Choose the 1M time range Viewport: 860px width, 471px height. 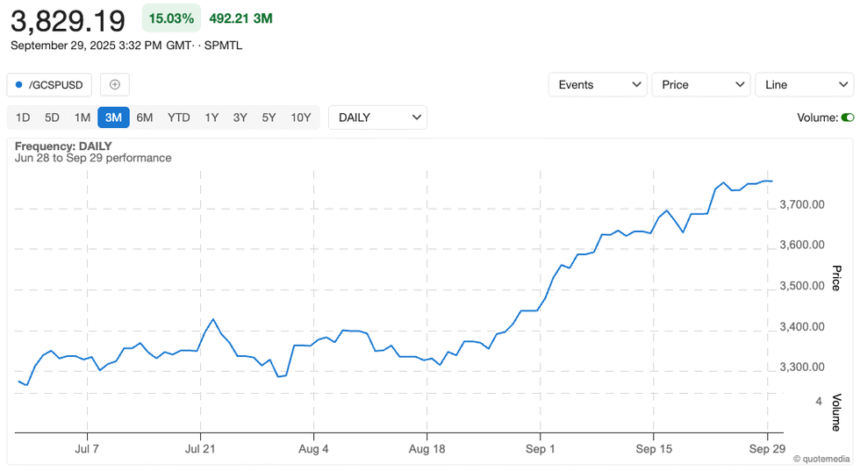(x=82, y=118)
